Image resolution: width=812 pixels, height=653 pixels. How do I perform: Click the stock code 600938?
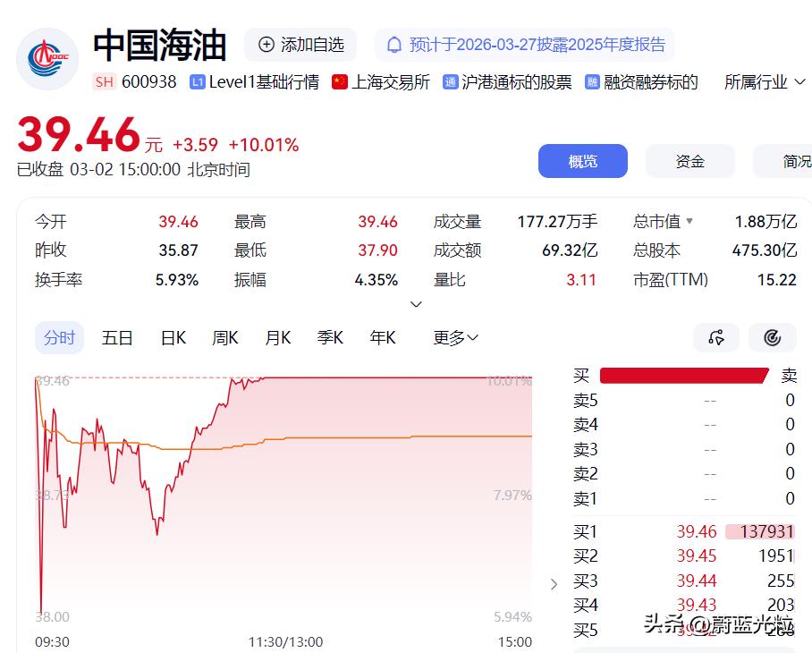tap(149, 81)
